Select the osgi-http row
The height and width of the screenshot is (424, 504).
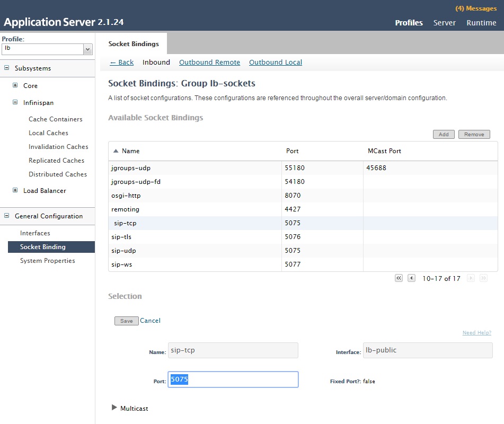pyautogui.click(x=303, y=196)
